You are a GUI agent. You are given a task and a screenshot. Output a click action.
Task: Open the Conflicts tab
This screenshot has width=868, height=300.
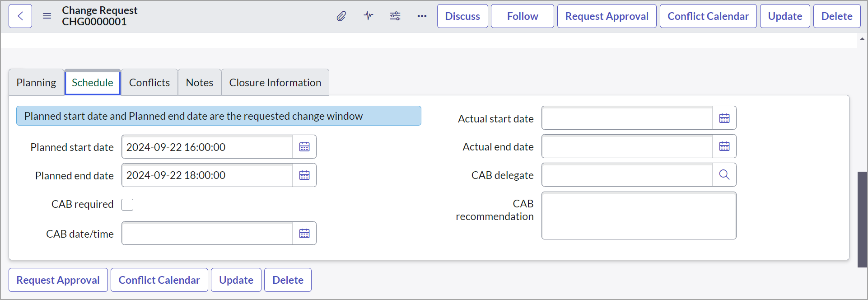click(149, 83)
